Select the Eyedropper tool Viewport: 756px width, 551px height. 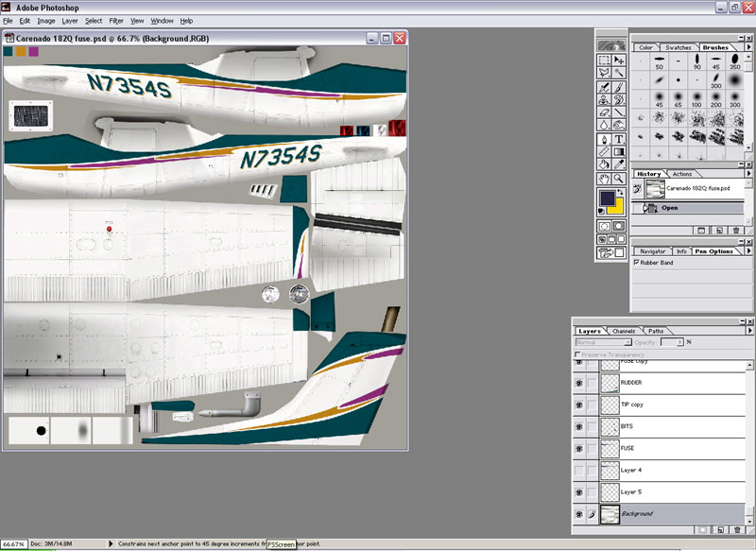tap(619, 164)
